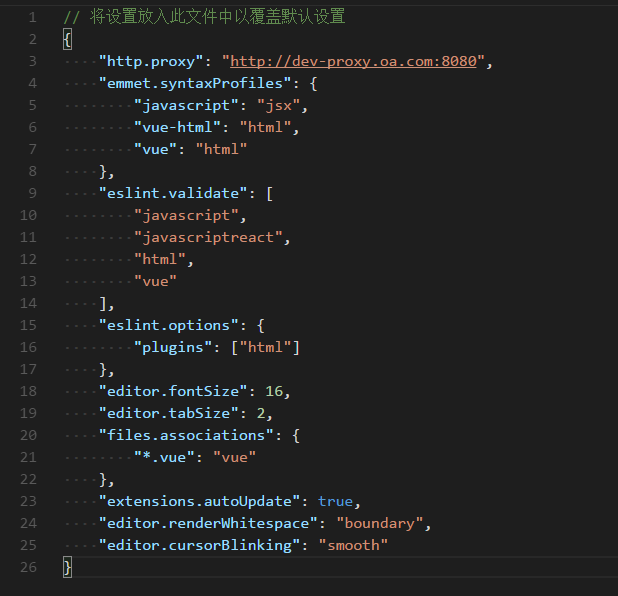Click the "files.associations" key

[186, 436]
